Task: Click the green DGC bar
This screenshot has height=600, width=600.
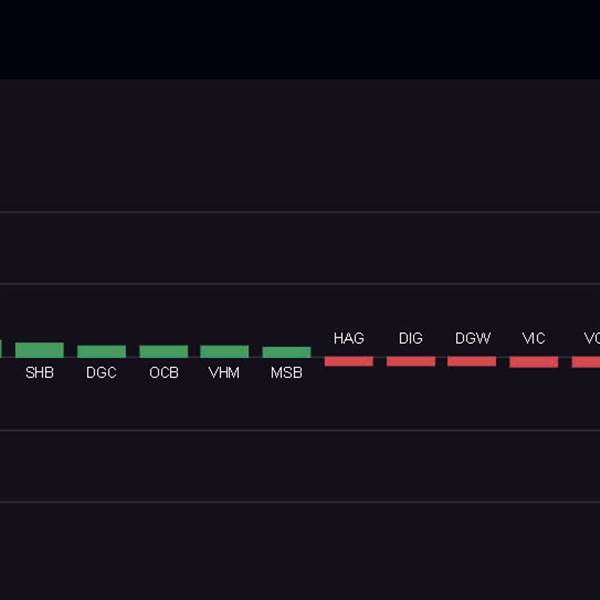Action: point(101,352)
